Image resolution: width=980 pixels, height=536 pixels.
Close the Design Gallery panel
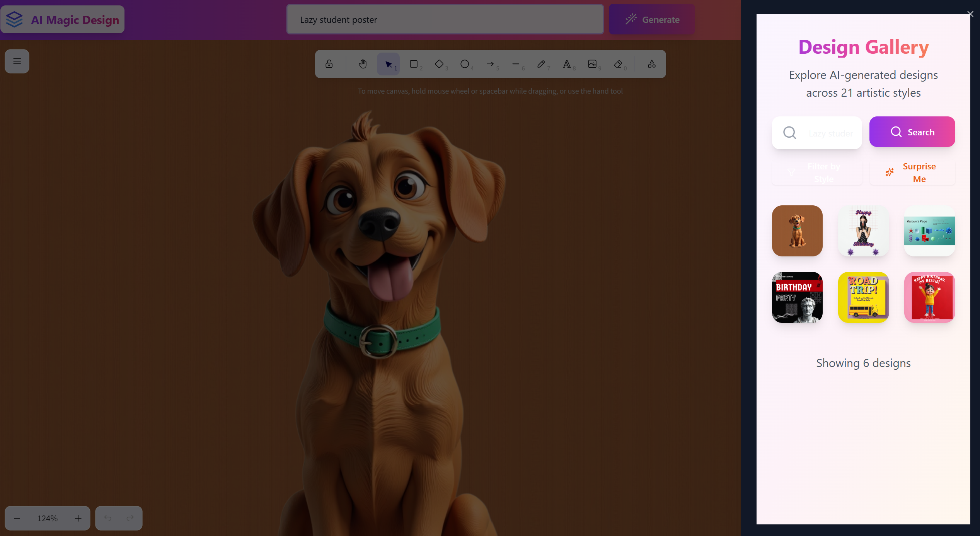pyautogui.click(x=970, y=14)
